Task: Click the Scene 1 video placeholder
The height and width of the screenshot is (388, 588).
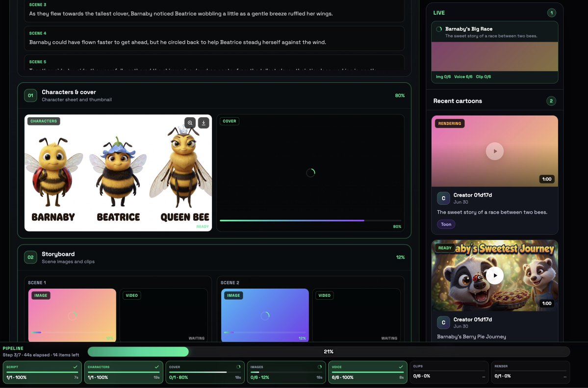Action: (x=163, y=315)
